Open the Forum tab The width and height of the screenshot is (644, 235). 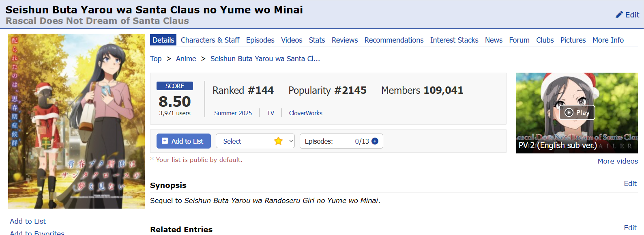click(x=519, y=40)
